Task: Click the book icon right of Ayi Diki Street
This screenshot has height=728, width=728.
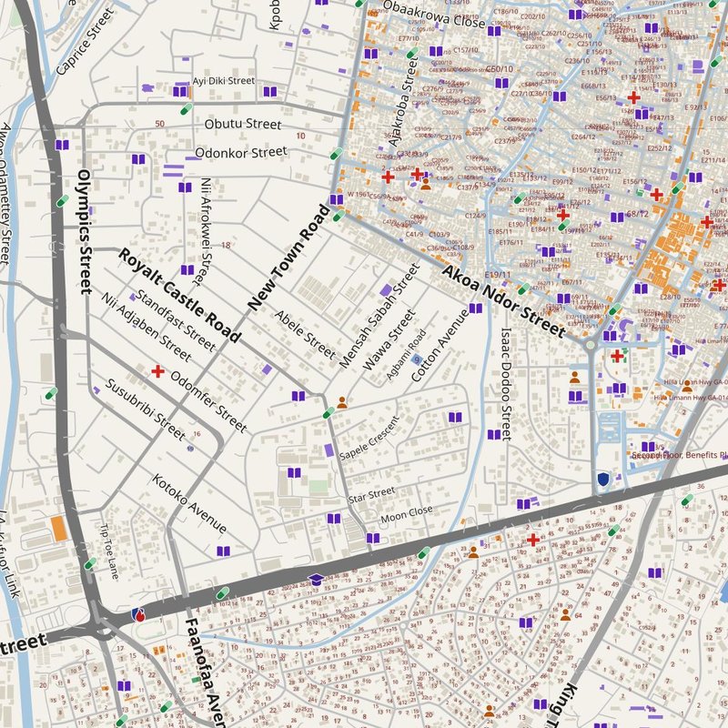Action: [x=270, y=92]
